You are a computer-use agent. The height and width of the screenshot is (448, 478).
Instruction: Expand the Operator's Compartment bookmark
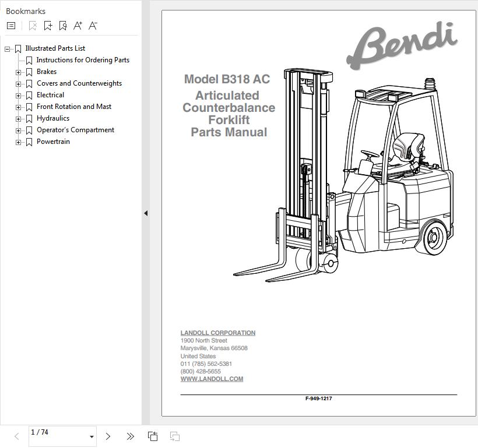[x=18, y=130]
